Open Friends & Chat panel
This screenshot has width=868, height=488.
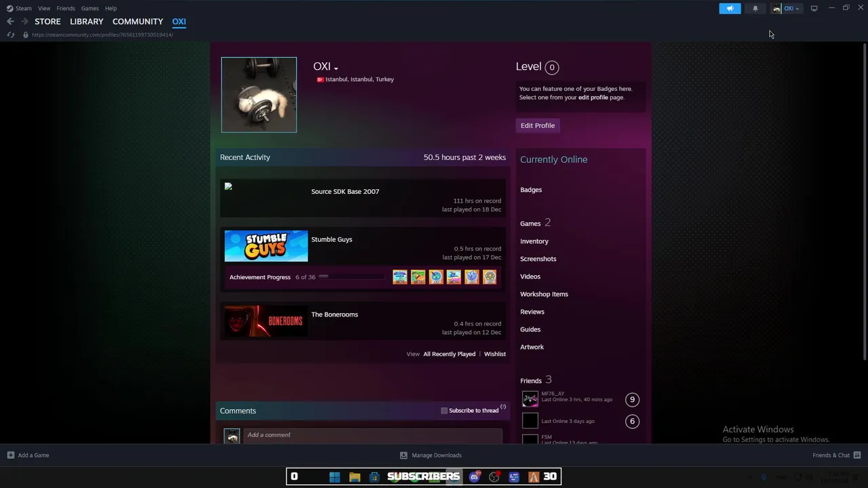pyautogui.click(x=836, y=455)
